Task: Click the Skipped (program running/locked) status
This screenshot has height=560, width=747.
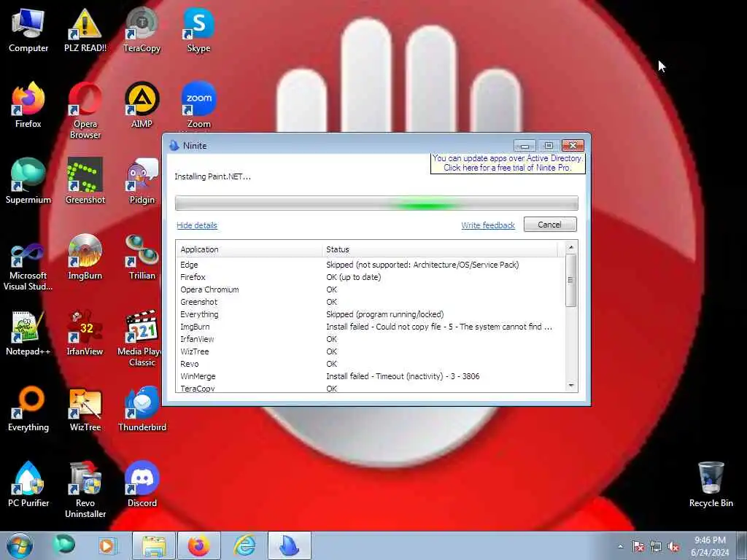Action: tap(385, 314)
